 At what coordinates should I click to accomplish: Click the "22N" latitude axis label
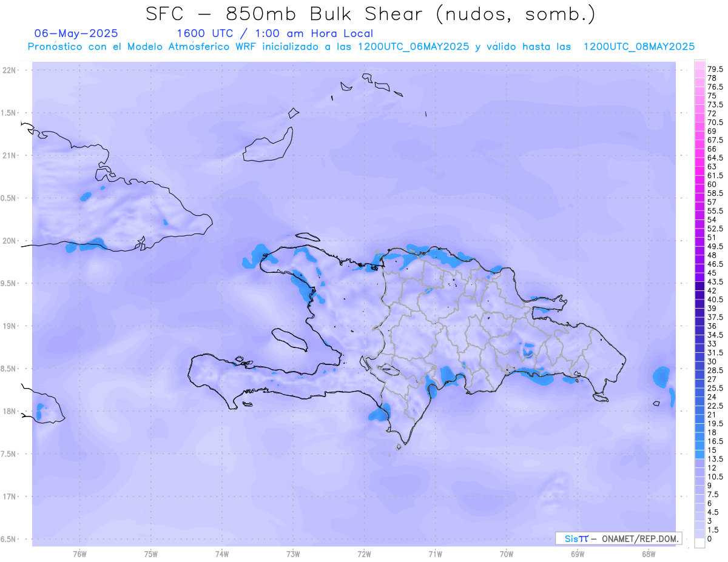tap(10, 70)
